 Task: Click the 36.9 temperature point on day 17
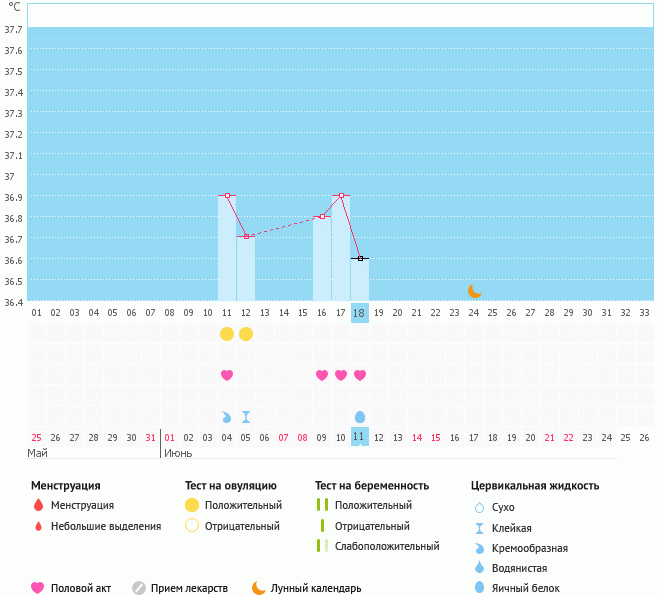[341, 195]
